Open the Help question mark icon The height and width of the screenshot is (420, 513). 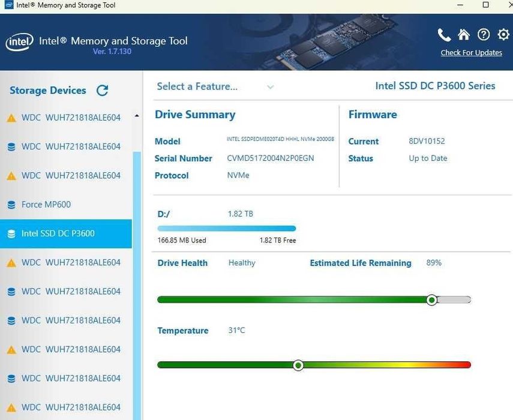pos(484,34)
